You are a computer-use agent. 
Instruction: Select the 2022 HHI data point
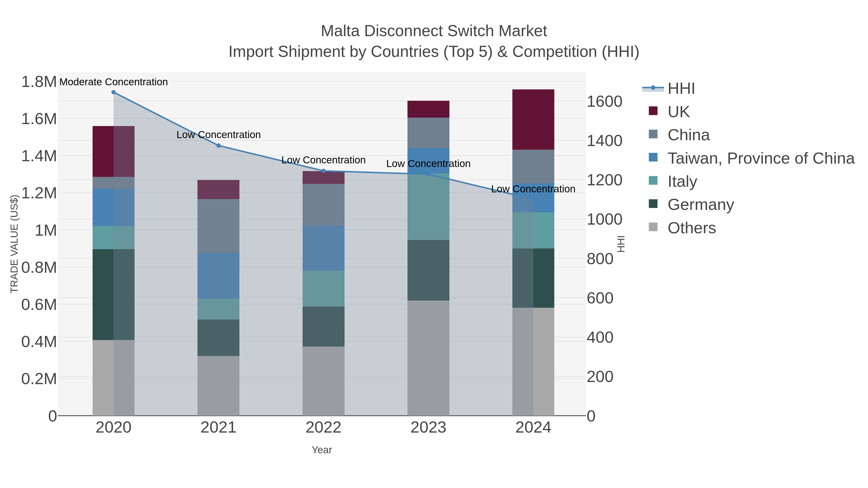324,171
